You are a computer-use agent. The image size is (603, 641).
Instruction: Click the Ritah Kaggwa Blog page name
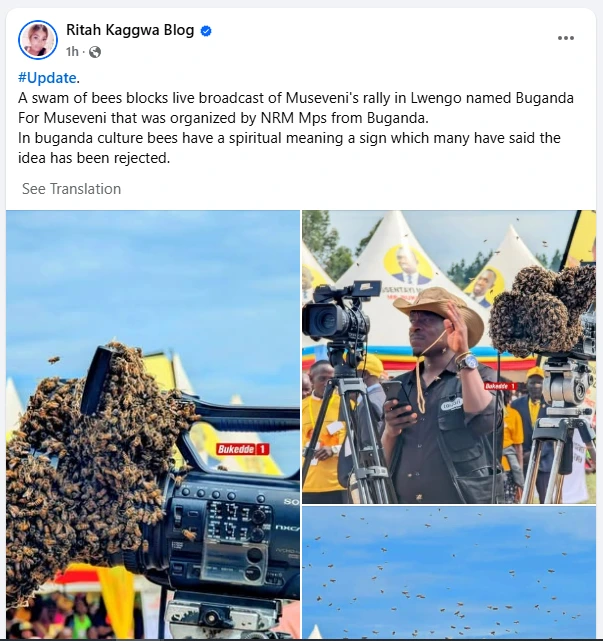[x=130, y=30]
